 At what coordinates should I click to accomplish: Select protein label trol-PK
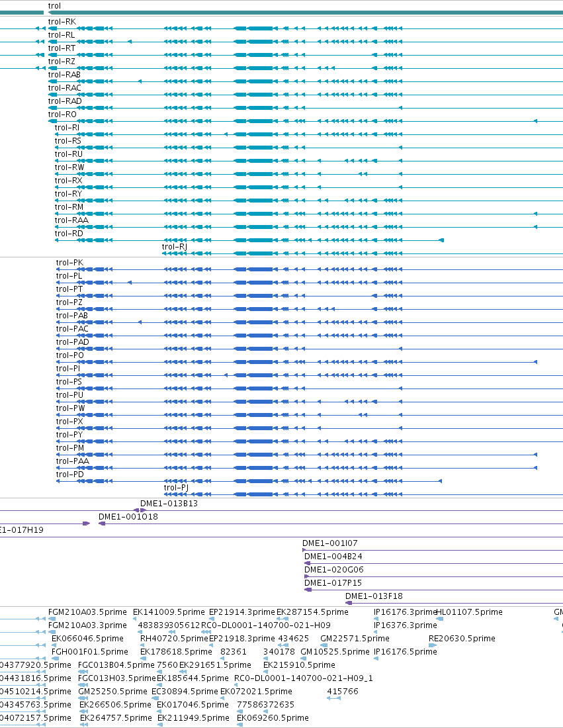pos(70,263)
